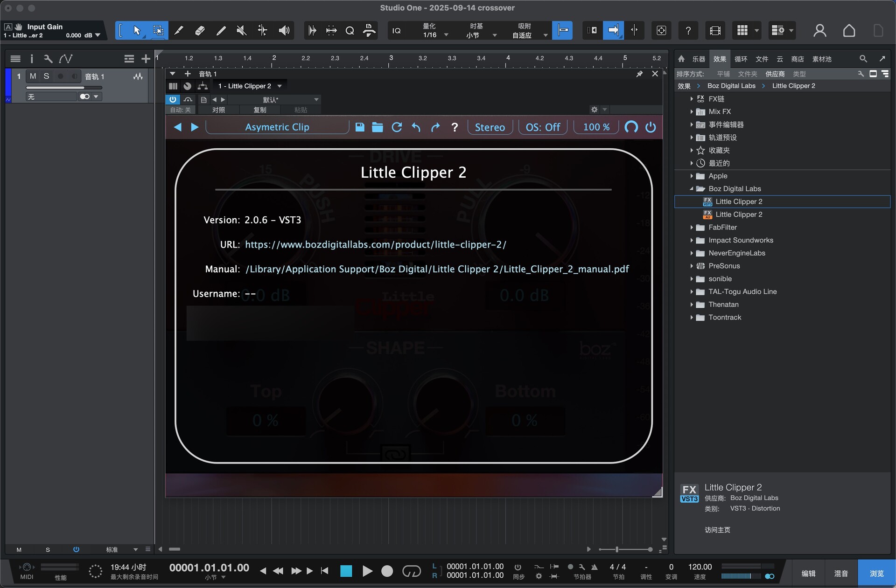Open the bozdigitallabs product URL link
This screenshot has height=588, width=896.
point(376,244)
